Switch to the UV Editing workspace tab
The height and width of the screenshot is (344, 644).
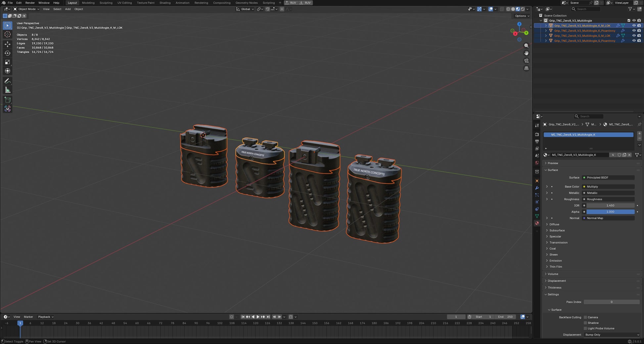click(x=124, y=3)
